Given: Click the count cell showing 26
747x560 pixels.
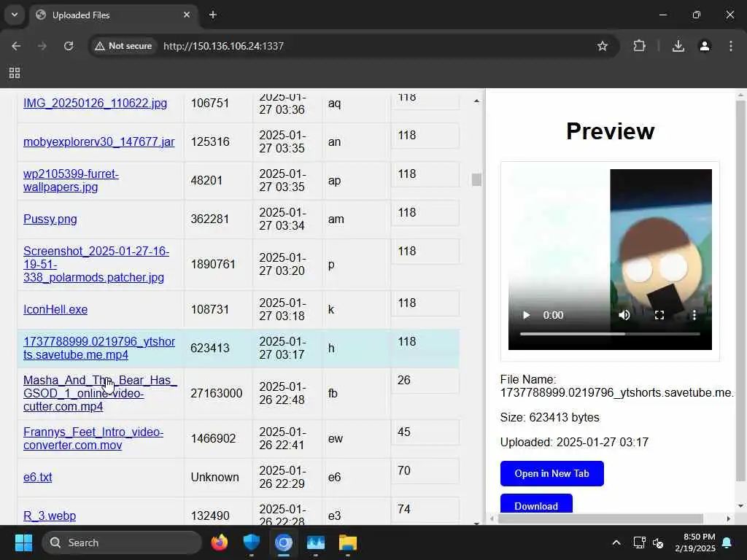Looking at the screenshot, I should click(425, 381).
